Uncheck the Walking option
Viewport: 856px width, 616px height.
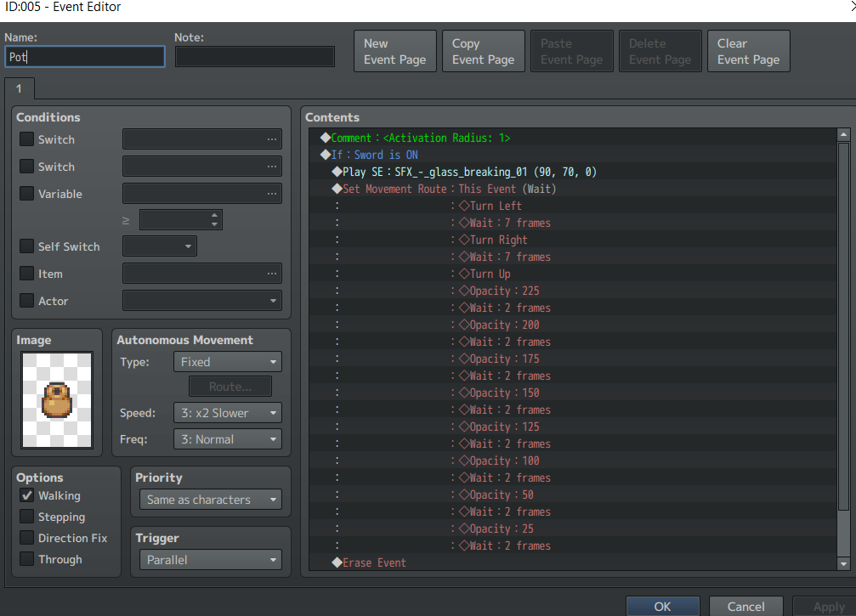coord(26,495)
